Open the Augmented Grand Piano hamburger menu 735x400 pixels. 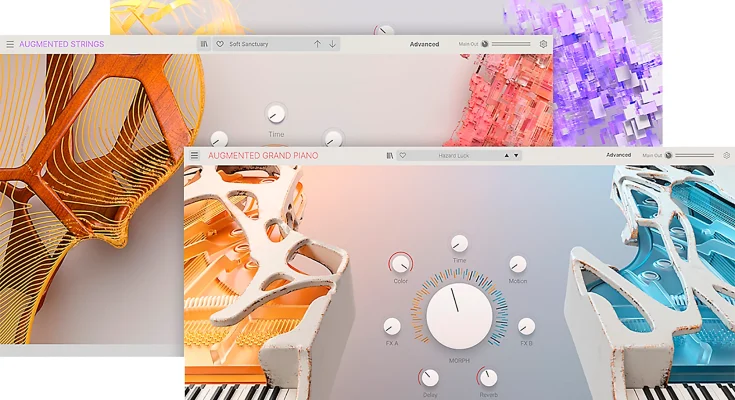[194, 155]
